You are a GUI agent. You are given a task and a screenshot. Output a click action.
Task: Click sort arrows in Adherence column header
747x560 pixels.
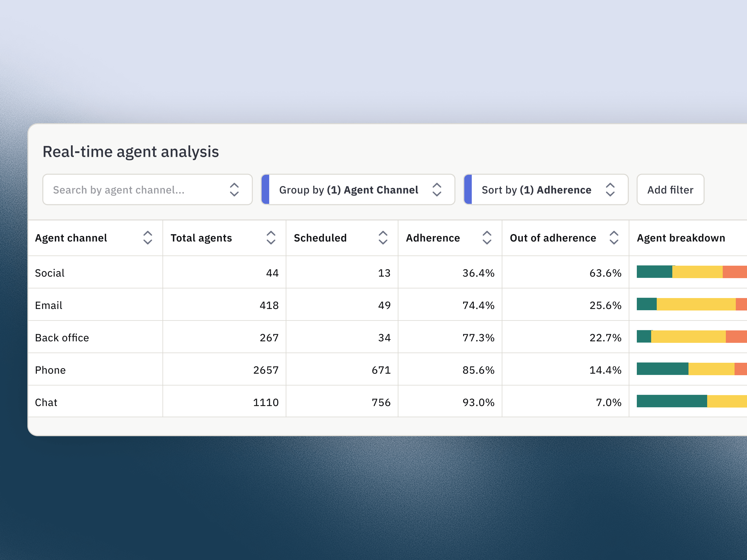486,238
